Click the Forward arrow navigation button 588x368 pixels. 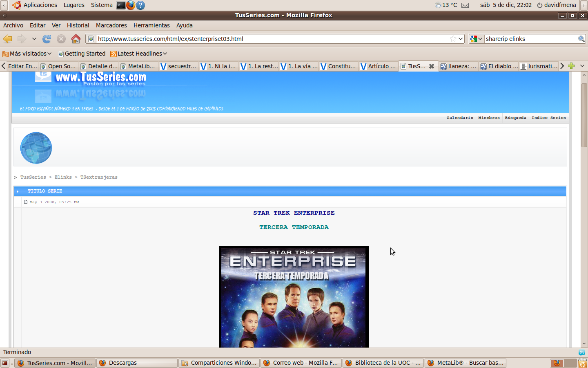click(x=22, y=39)
